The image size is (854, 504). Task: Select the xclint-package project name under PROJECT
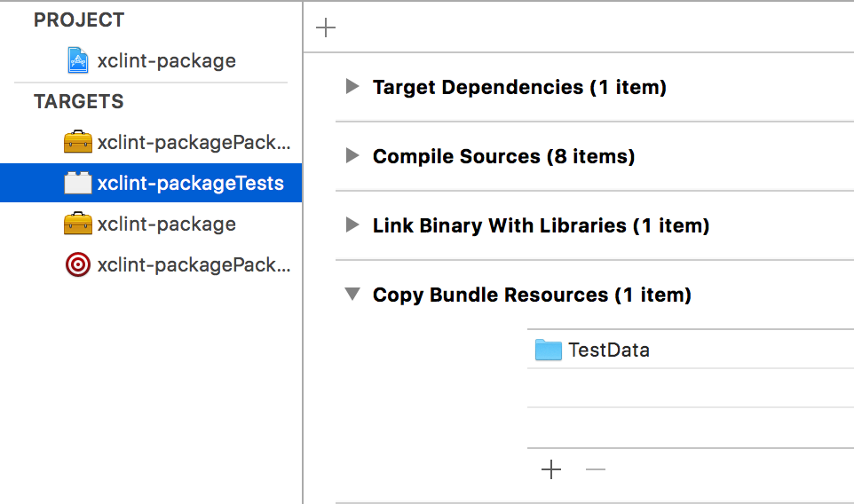(167, 60)
